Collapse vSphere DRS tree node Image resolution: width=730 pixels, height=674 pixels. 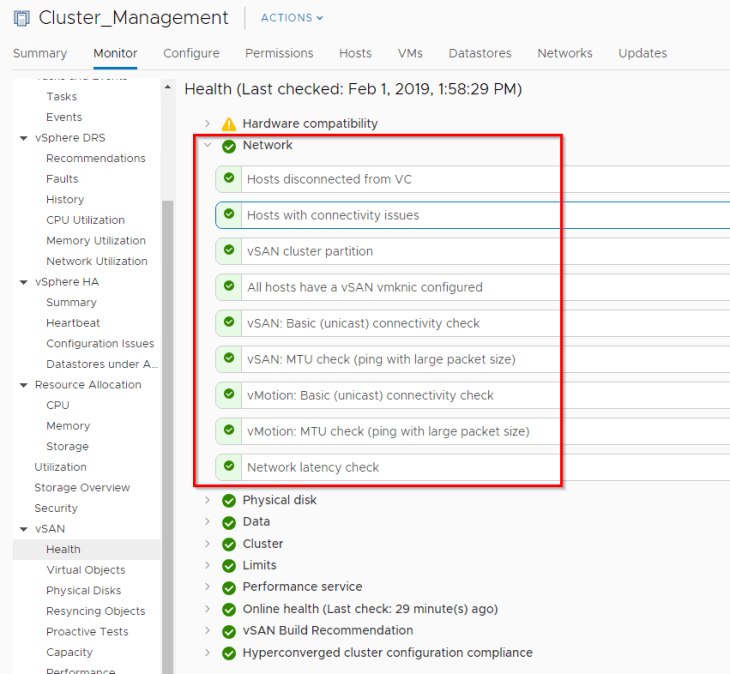click(x=24, y=138)
